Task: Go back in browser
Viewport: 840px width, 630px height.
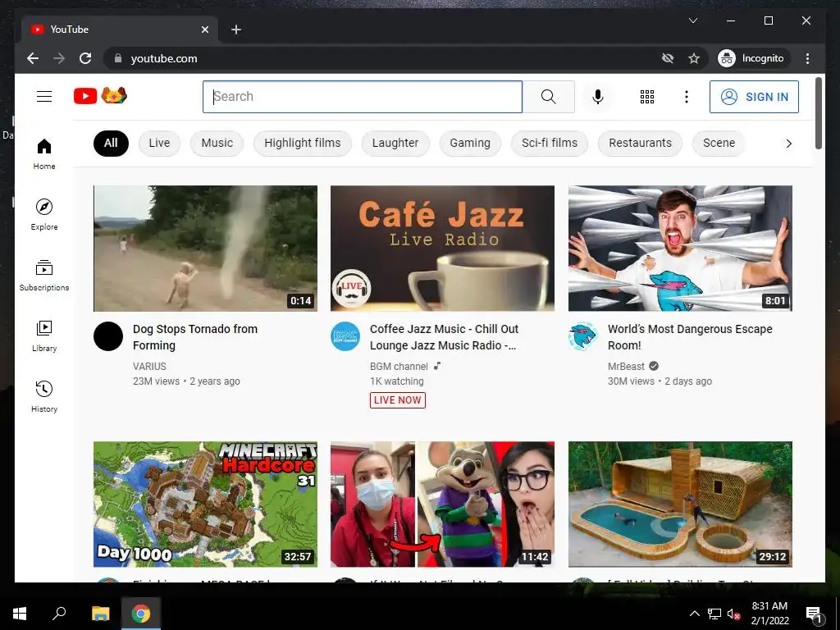Action: click(33, 58)
